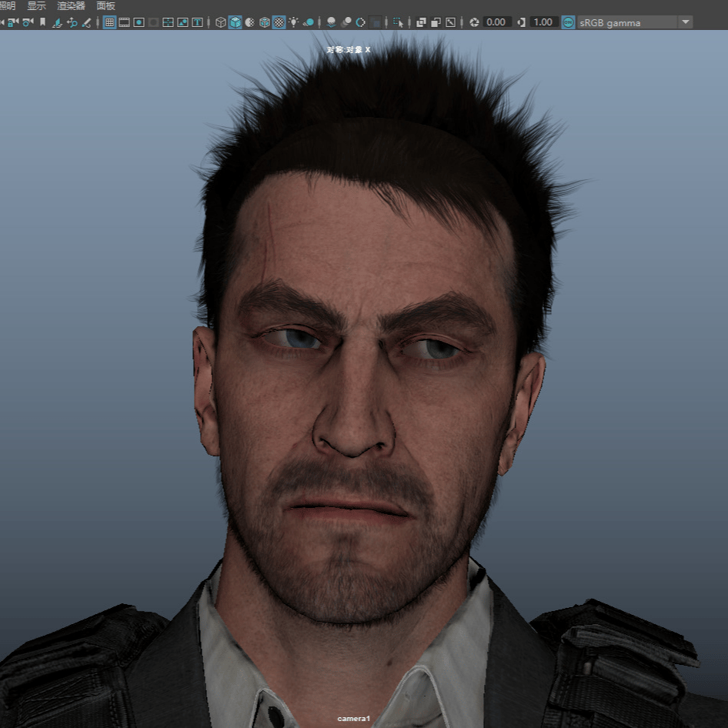Click the gamma value field

pos(543,22)
